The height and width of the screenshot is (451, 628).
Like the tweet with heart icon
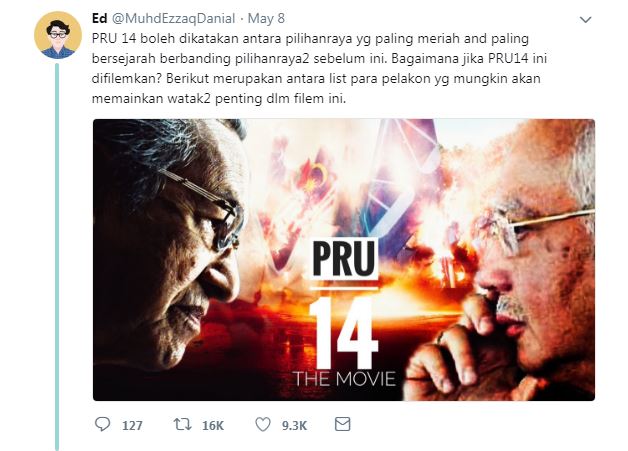coord(263,425)
